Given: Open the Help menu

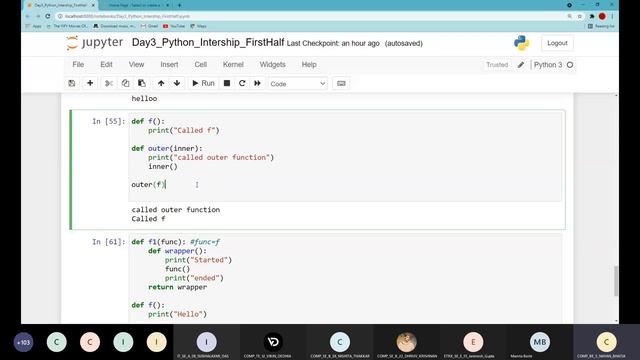Looking at the screenshot, I should pos(309,64).
